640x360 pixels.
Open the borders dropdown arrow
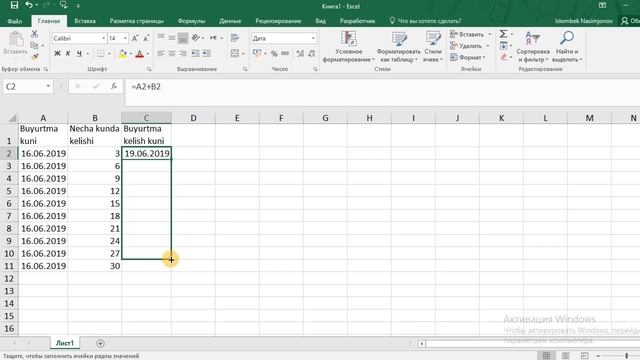coord(109,53)
